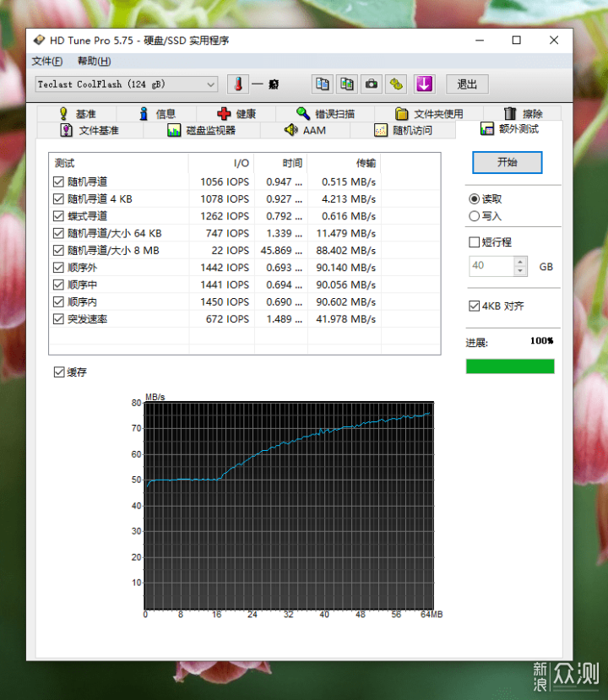Click the 传输 column header
Image resolution: width=608 pixels, height=700 pixels.
(x=345, y=163)
